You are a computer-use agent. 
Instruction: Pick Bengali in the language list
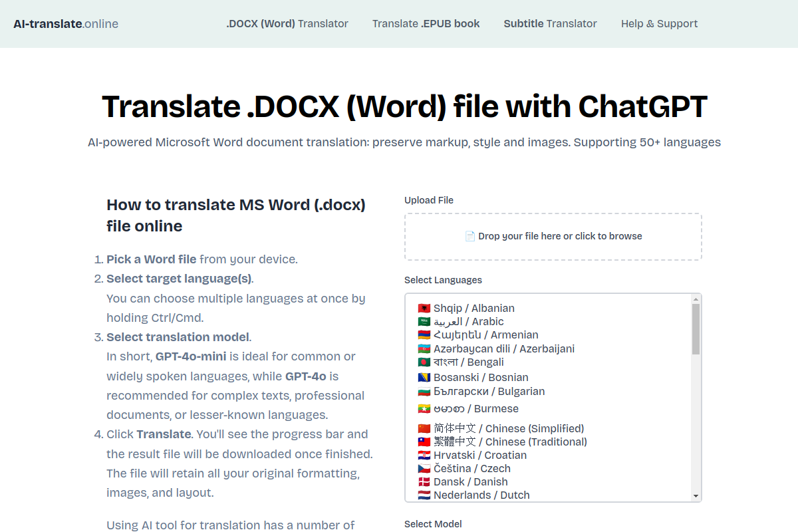click(548, 362)
